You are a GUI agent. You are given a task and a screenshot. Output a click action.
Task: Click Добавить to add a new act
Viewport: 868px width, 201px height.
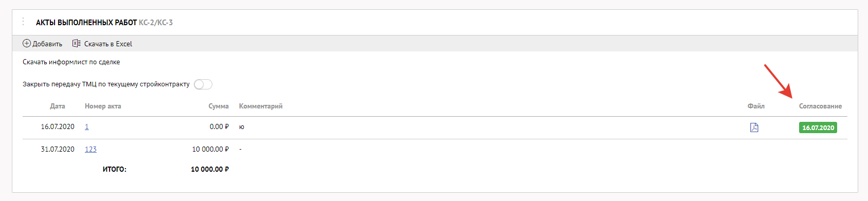[x=47, y=44]
